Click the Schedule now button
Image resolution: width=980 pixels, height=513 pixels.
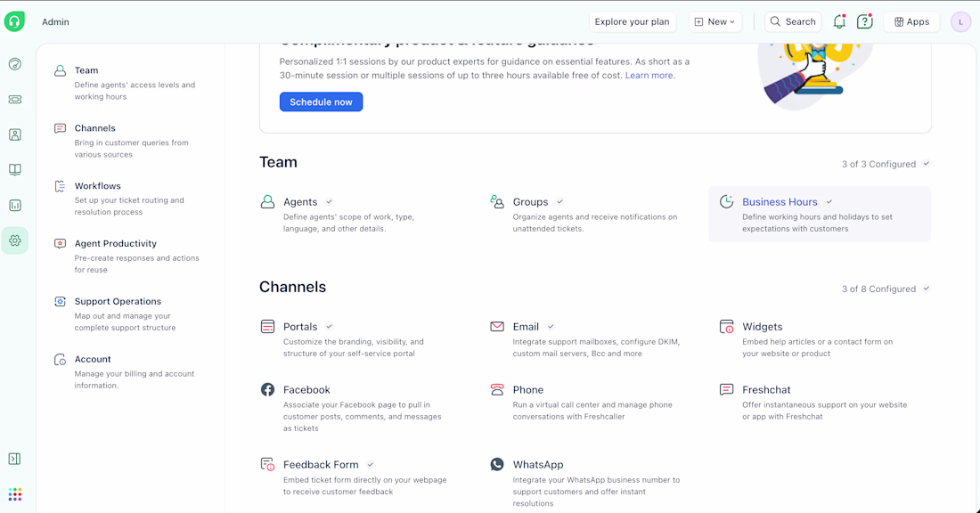point(321,102)
